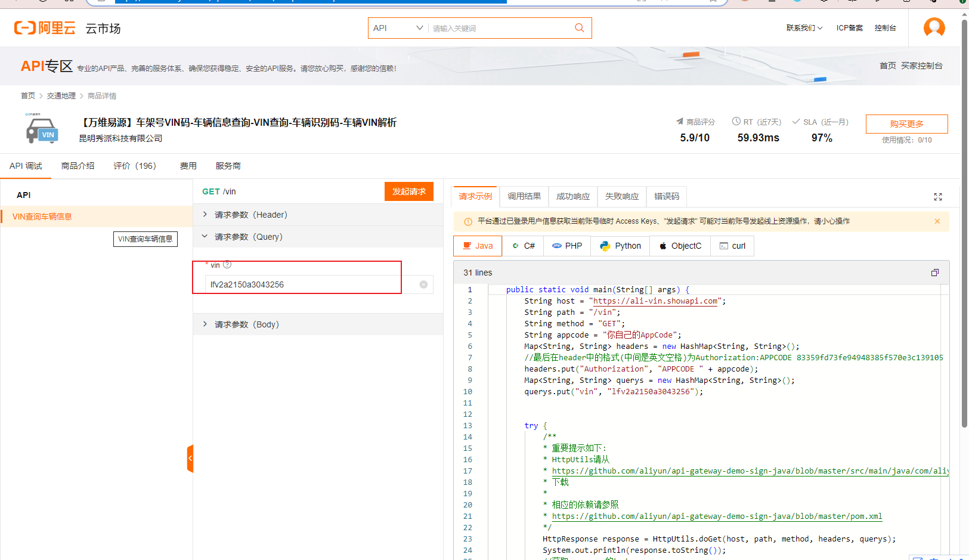Collapse the API sidebar handle

tap(190, 459)
